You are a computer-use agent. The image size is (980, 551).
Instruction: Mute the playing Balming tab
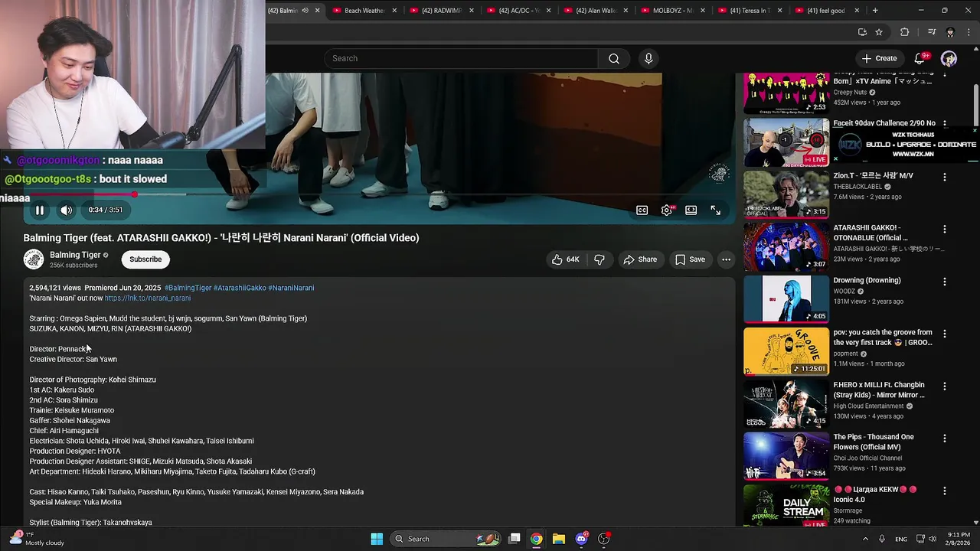click(x=305, y=11)
